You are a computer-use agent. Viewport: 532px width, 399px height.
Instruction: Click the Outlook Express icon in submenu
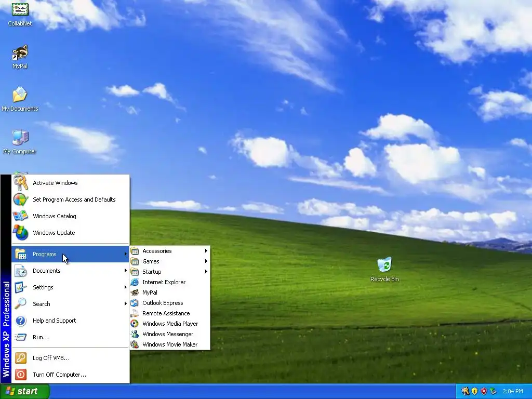(x=135, y=303)
